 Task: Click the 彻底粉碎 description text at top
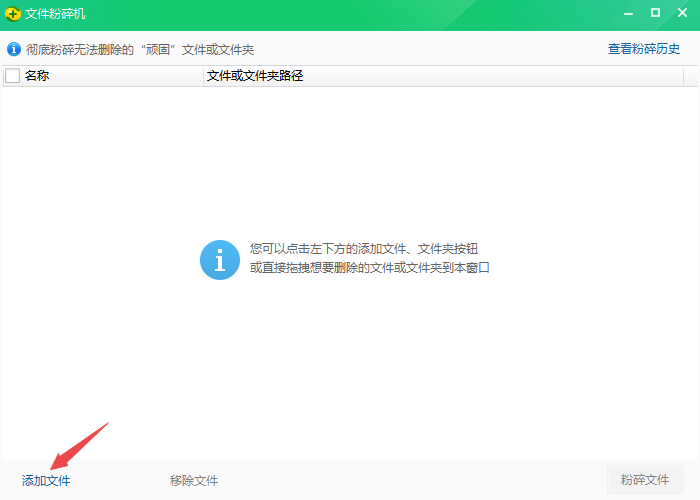(x=145, y=48)
